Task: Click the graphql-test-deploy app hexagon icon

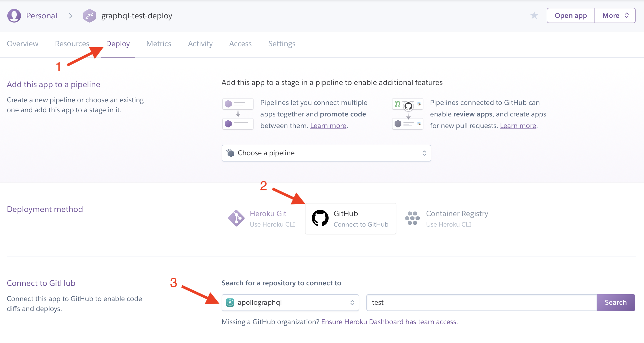Action: point(89,15)
